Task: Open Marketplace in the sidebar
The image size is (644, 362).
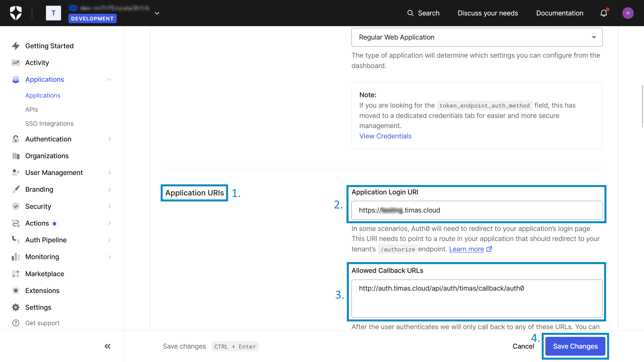Action: click(x=45, y=274)
